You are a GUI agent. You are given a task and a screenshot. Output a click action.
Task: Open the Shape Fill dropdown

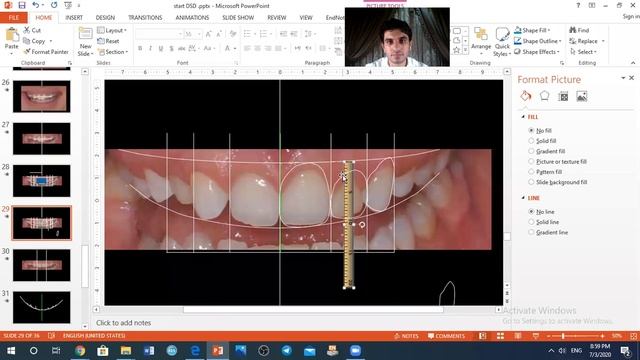coord(532,30)
